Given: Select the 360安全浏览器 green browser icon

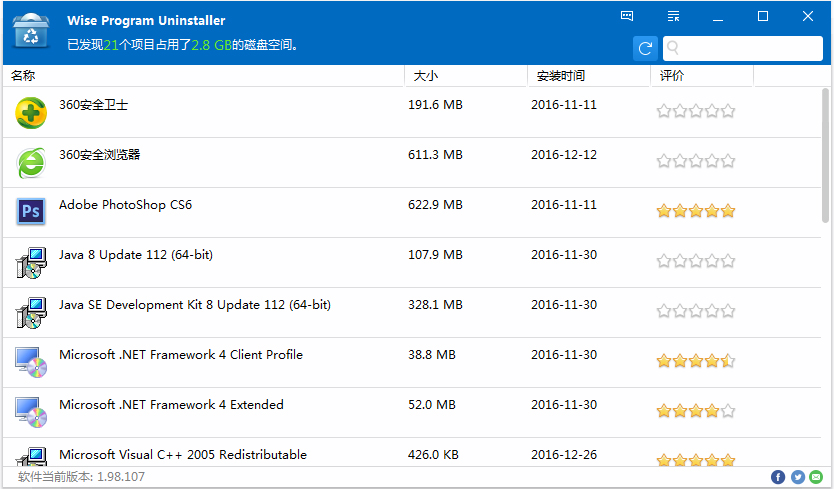Looking at the screenshot, I should 31,163.
